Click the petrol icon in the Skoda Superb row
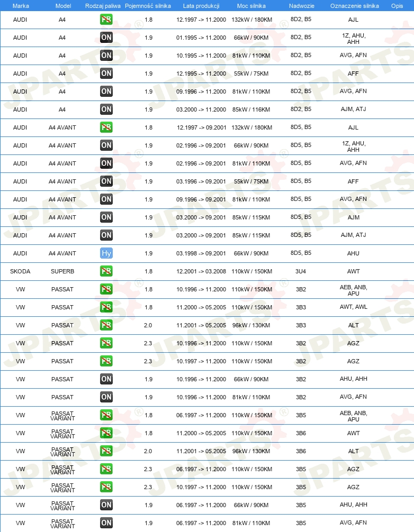This screenshot has height=532, width=414. pos(106,271)
